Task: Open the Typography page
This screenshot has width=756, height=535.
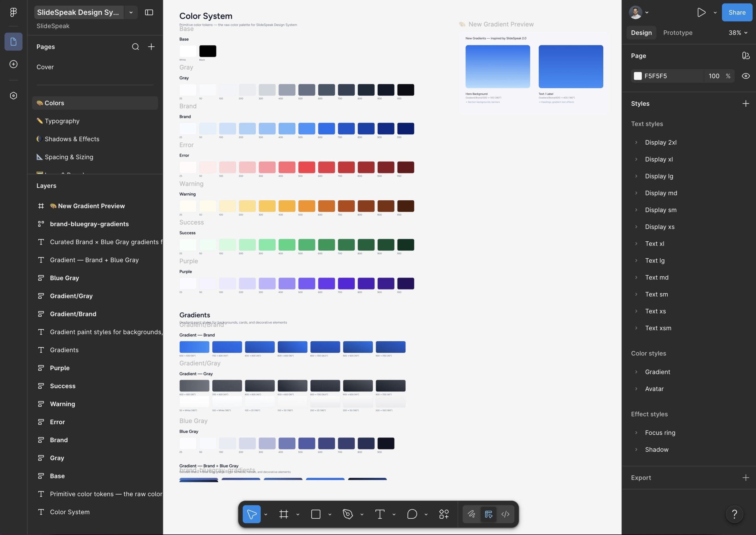Action: tap(95, 121)
